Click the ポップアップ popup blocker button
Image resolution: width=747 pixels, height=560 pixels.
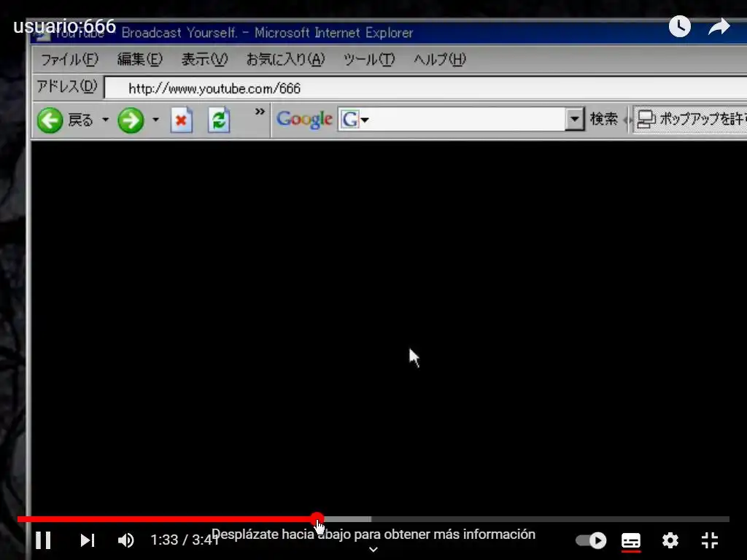pyautogui.click(x=691, y=119)
